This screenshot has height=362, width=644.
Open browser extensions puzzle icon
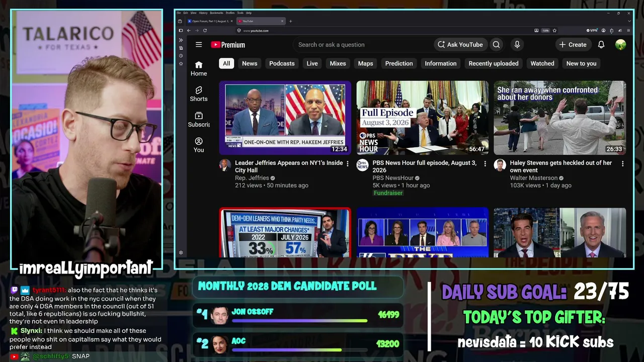click(612, 31)
